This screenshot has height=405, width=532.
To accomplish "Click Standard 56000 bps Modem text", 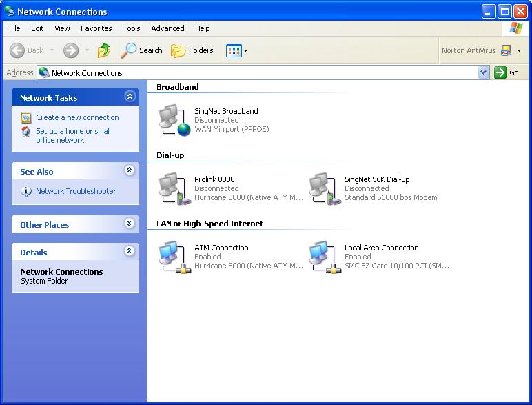I will [391, 197].
